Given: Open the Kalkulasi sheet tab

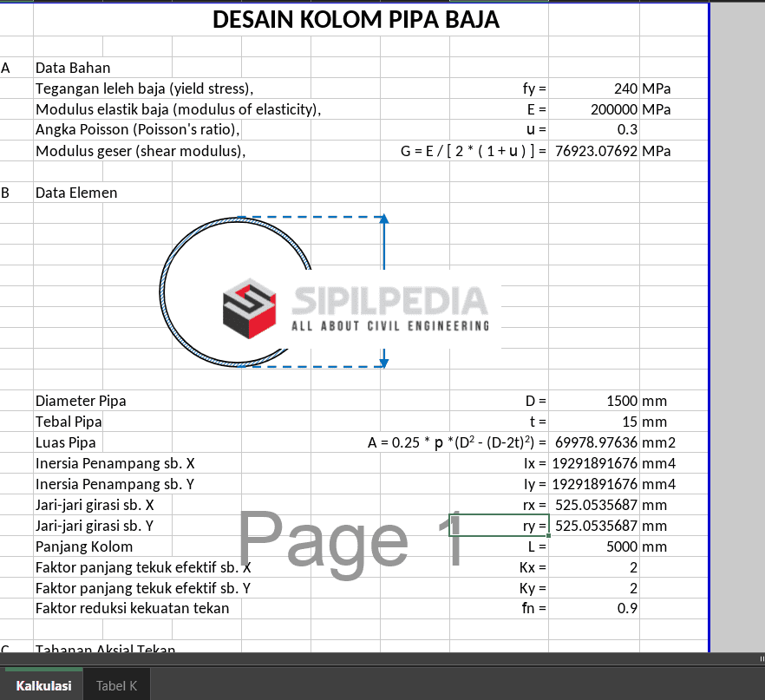Looking at the screenshot, I should click(43, 685).
